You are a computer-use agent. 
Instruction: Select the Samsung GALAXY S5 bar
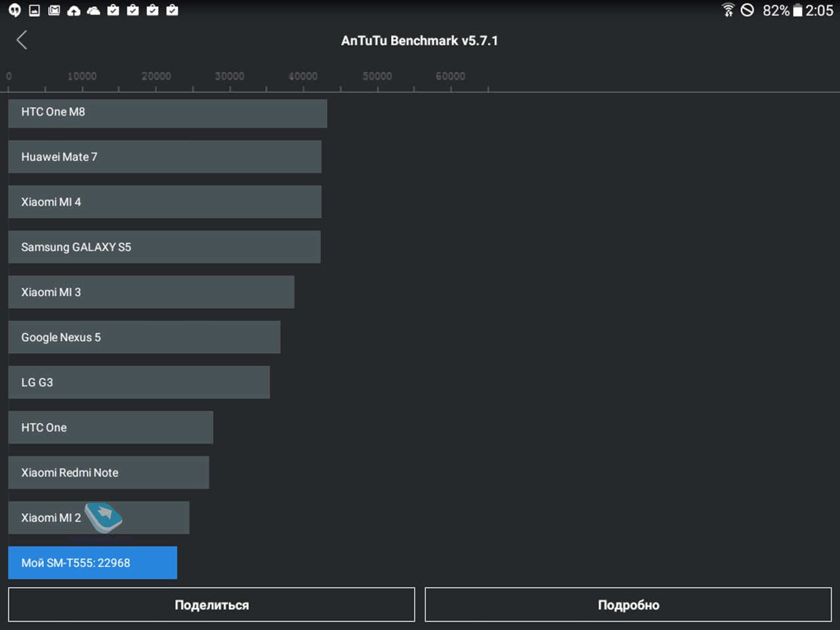pos(164,247)
